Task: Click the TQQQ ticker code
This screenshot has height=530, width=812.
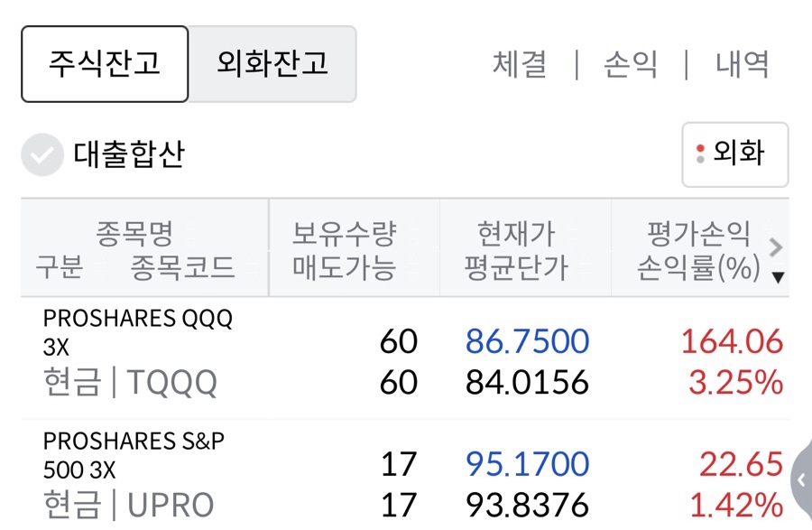Action: coord(172,382)
